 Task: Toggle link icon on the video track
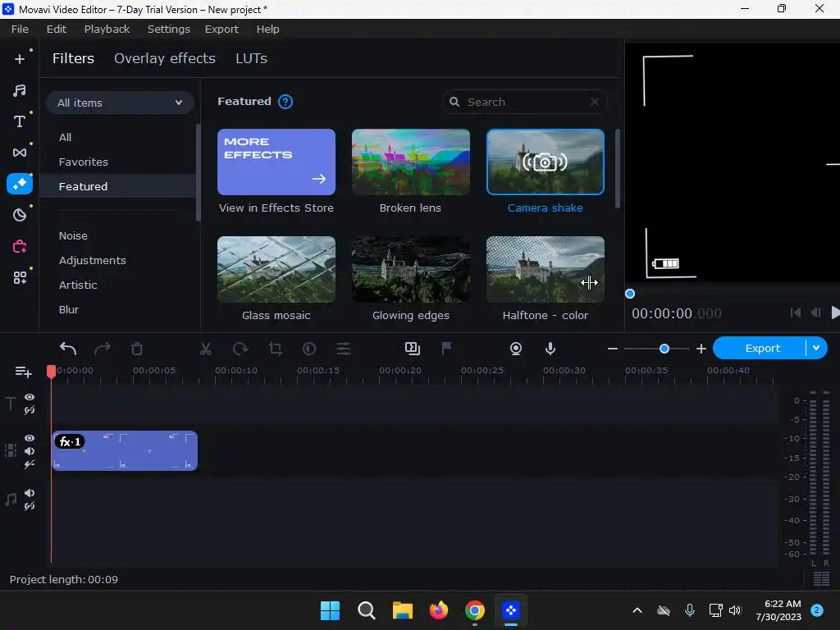[x=30, y=464]
